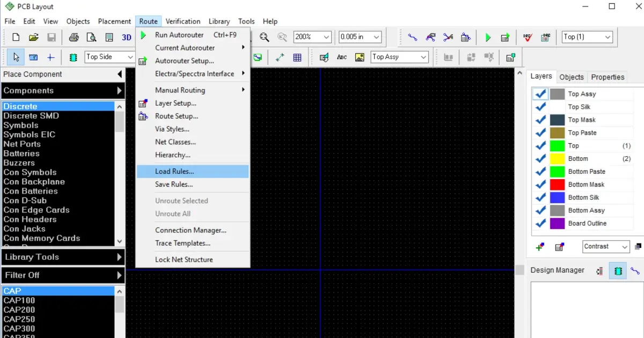The height and width of the screenshot is (338, 644).
Task: Disable the Board Outline layer checkbox
Action: (x=540, y=223)
